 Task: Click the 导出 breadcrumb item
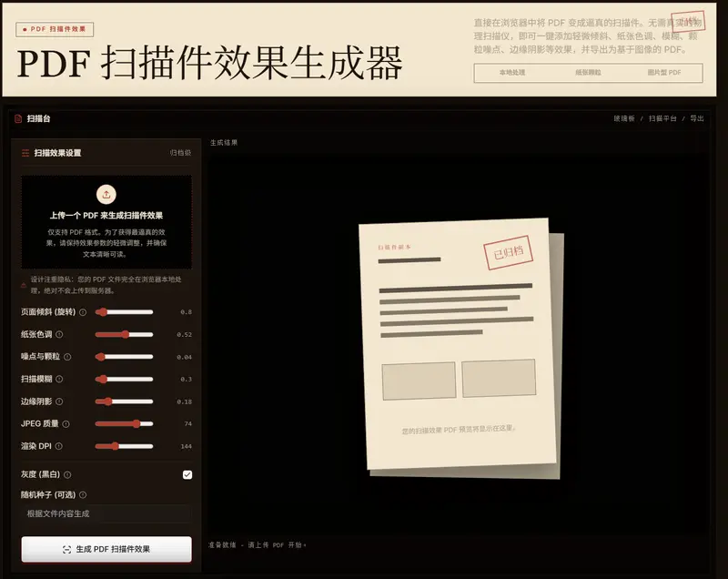[697, 119]
